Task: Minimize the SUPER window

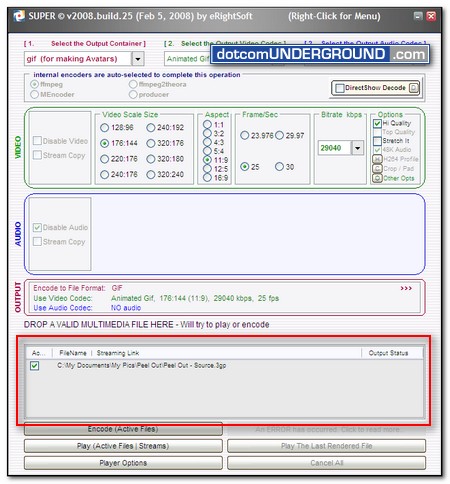Action: 418,16
